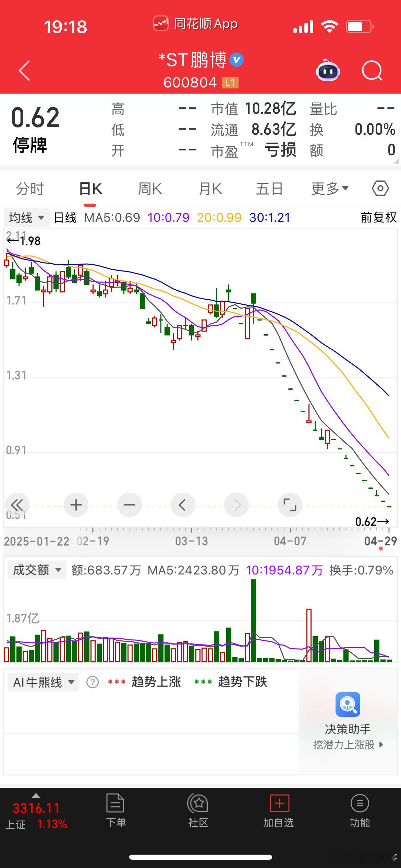
Task: Switch to 周K tab
Action: 150,189
